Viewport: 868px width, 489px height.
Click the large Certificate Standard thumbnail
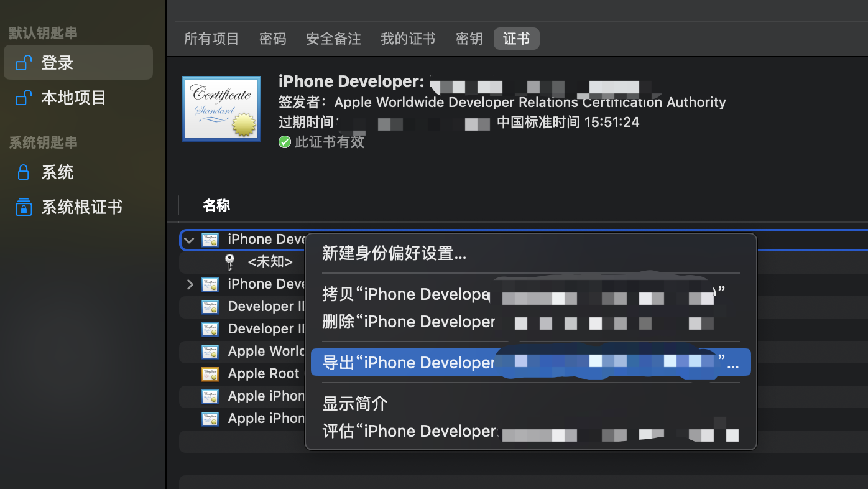tap(221, 108)
